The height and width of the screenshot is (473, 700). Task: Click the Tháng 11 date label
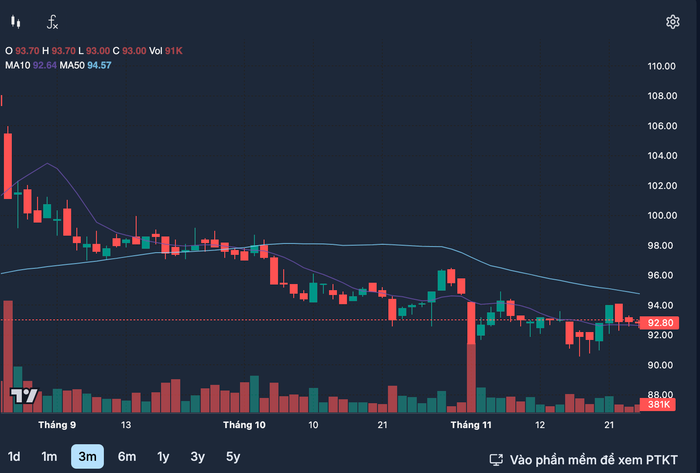pos(471,425)
